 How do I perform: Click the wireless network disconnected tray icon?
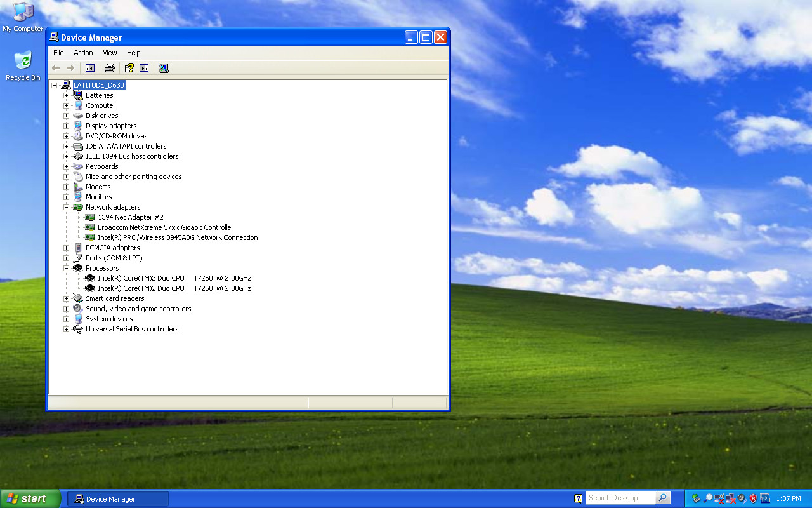click(x=719, y=498)
